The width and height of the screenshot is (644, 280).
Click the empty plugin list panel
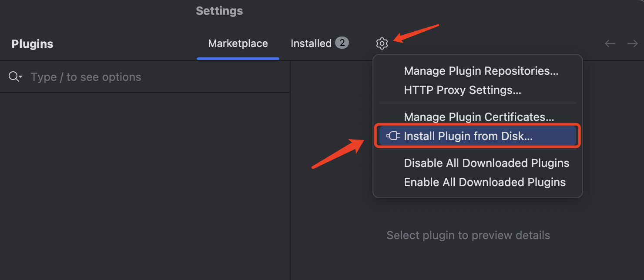coord(145,187)
